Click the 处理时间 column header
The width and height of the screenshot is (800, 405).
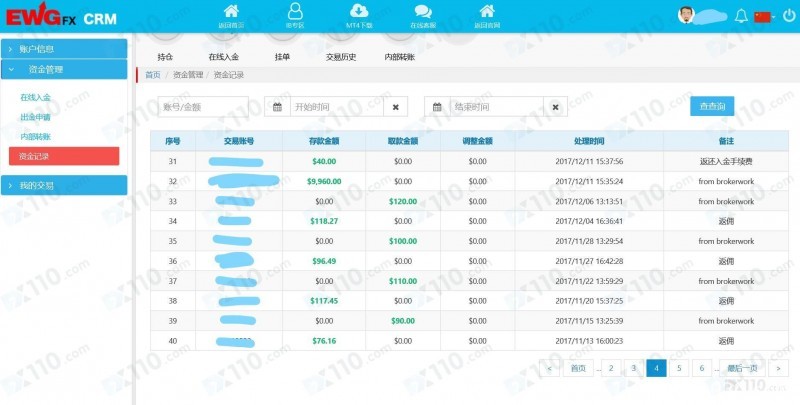point(589,141)
